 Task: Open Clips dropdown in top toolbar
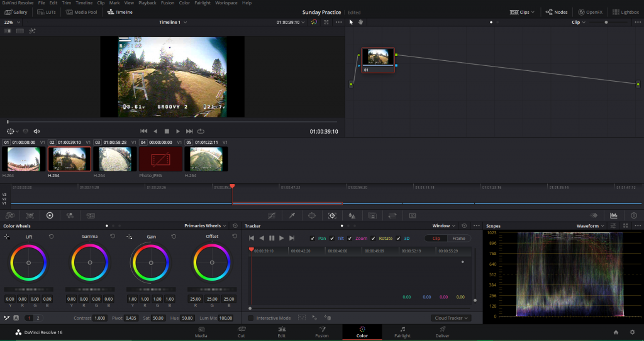pyautogui.click(x=522, y=13)
